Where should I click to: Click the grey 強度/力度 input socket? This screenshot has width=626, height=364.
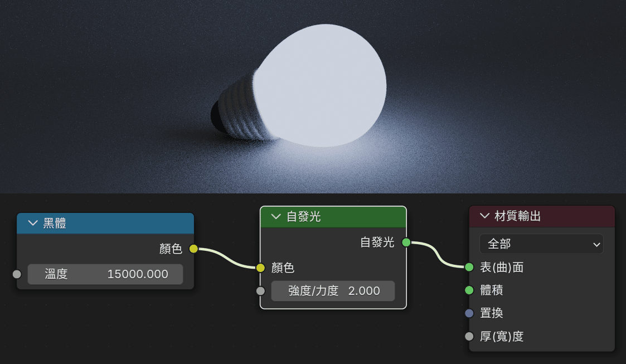pyautogui.click(x=260, y=291)
